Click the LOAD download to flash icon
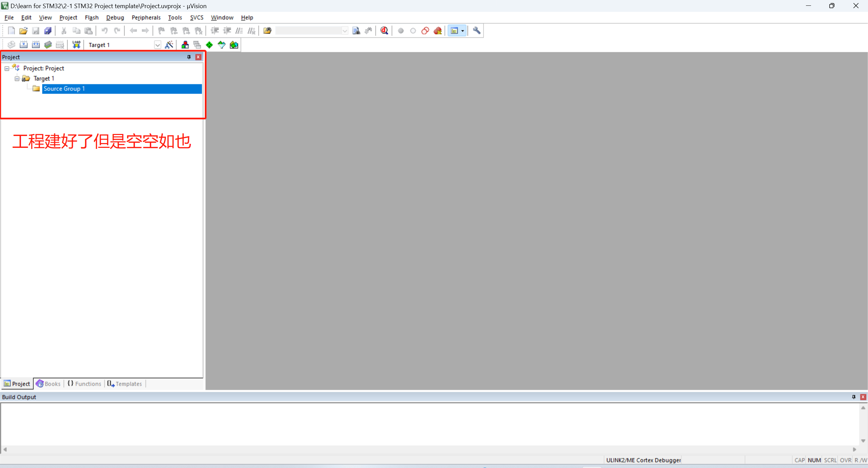The width and height of the screenshot is (868, 468). click(76, 45)
